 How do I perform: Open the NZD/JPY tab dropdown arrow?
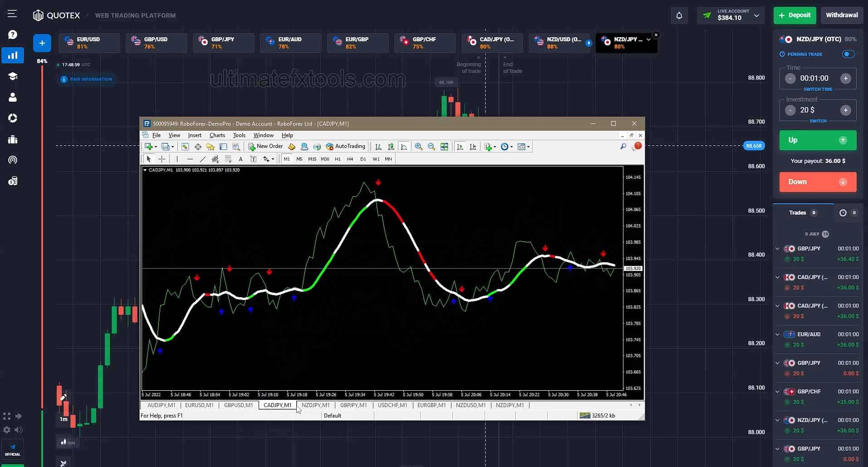(x=648, y=39)
